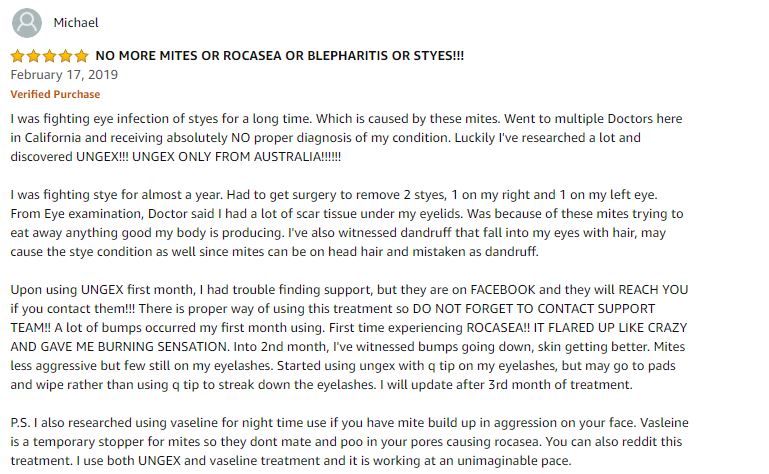Click the first rating star
Viewport: 769px width, 474px height.
click(x=18, y=56)
